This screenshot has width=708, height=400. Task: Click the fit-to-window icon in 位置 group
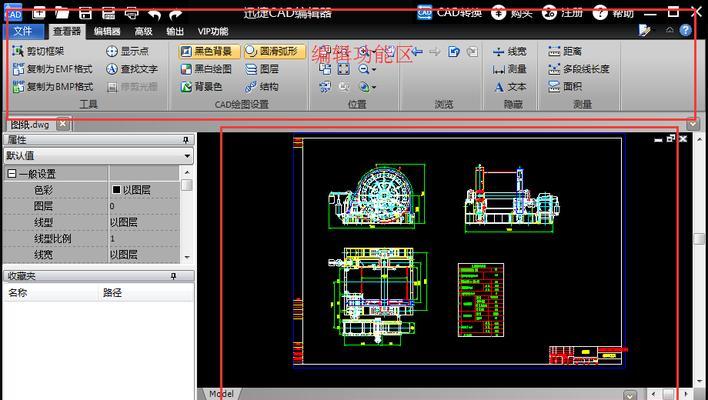[344, 69]
